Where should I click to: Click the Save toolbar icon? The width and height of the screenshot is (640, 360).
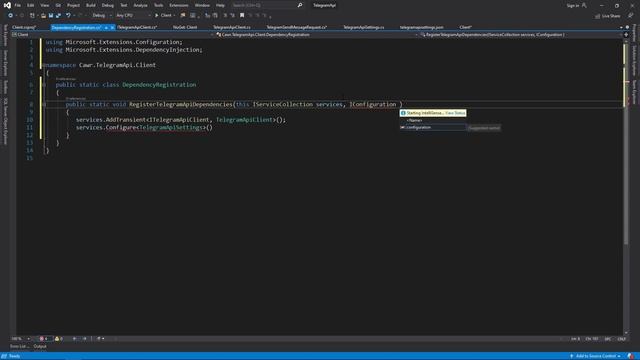(51, 16)
